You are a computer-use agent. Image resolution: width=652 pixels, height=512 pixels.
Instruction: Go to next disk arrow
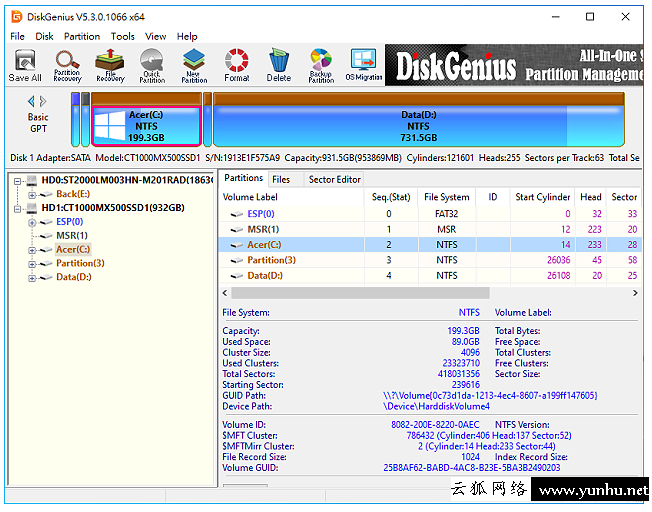[x=43, y=101]
